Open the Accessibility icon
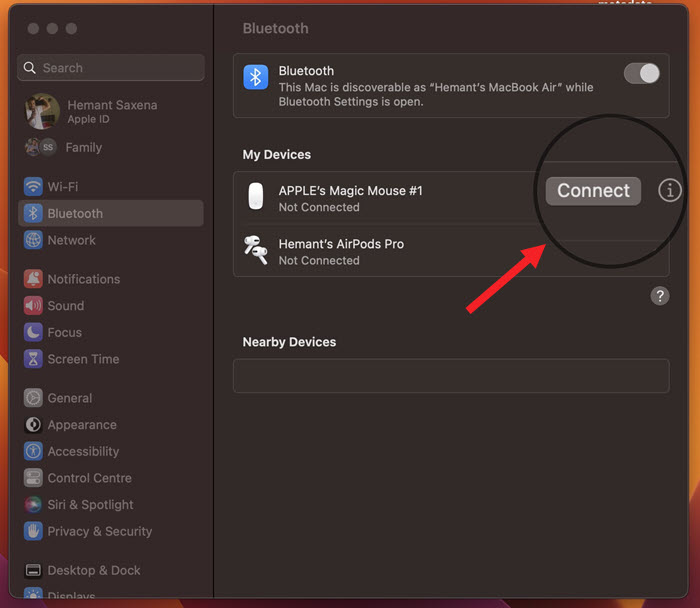 [33, 451]
